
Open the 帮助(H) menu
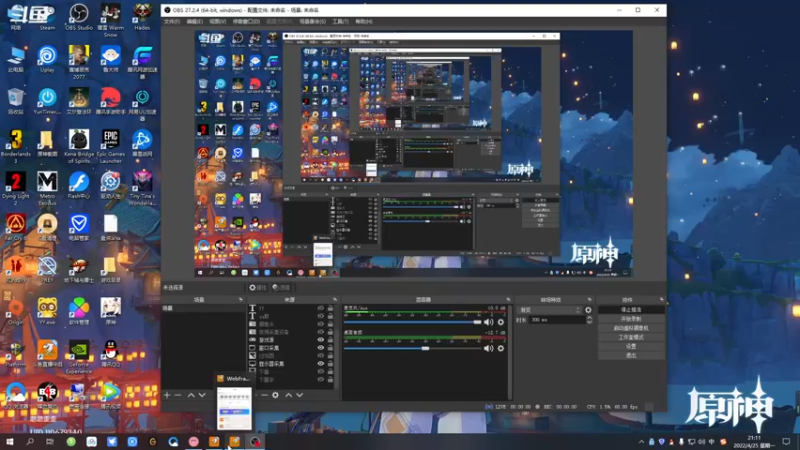[x=364, y=21]
